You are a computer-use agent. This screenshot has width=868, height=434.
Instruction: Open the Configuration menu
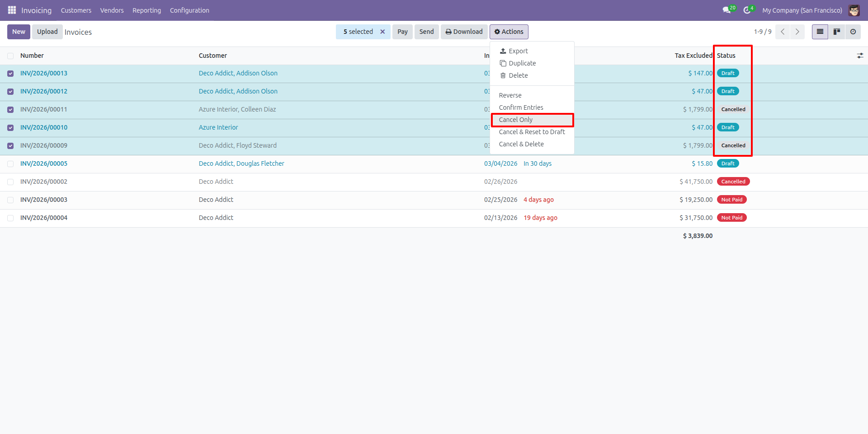pos(189,10)
